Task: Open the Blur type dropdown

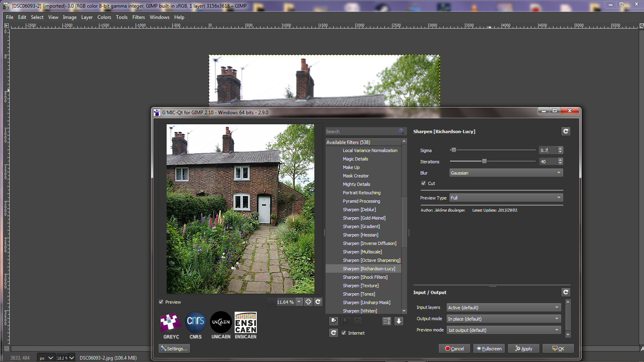Action: tap(506, 173)
